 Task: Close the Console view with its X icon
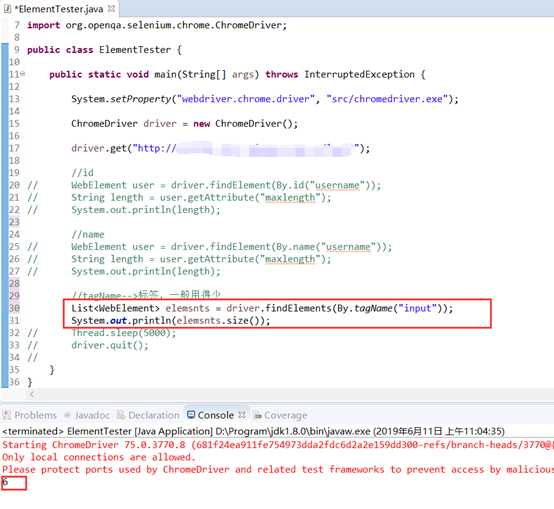click(x=242, y=415)
